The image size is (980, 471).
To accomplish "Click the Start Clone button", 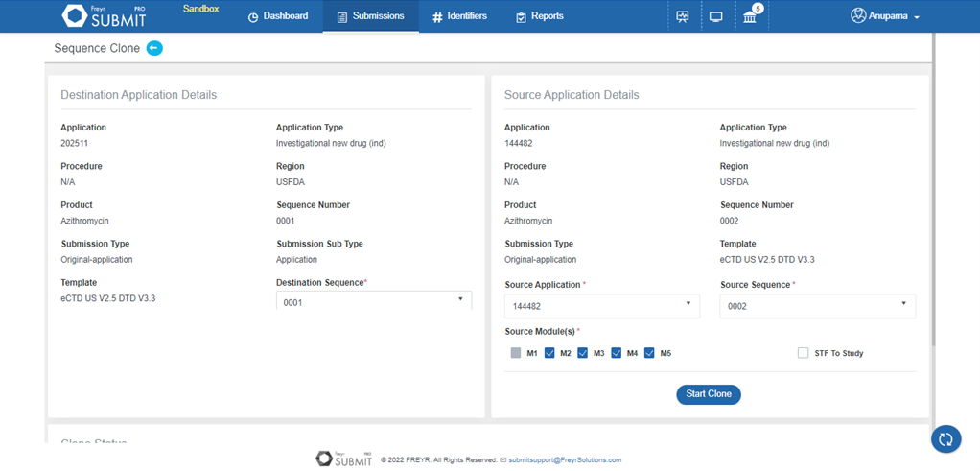I will 708,394.
